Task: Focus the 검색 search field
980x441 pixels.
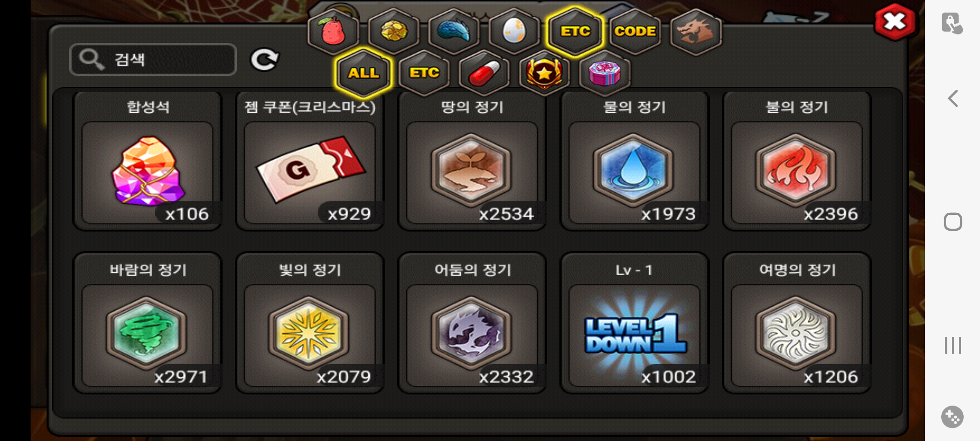Action: click(x=153, y=60)
